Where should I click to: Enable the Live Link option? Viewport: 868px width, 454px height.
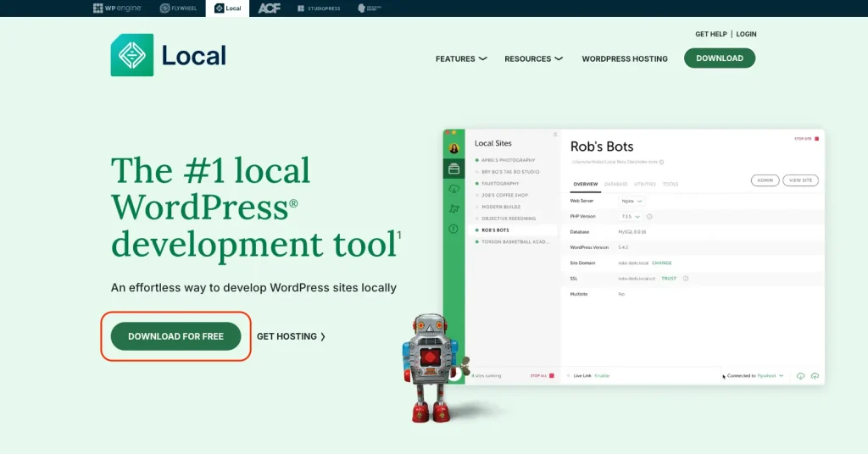coord(602,375)
